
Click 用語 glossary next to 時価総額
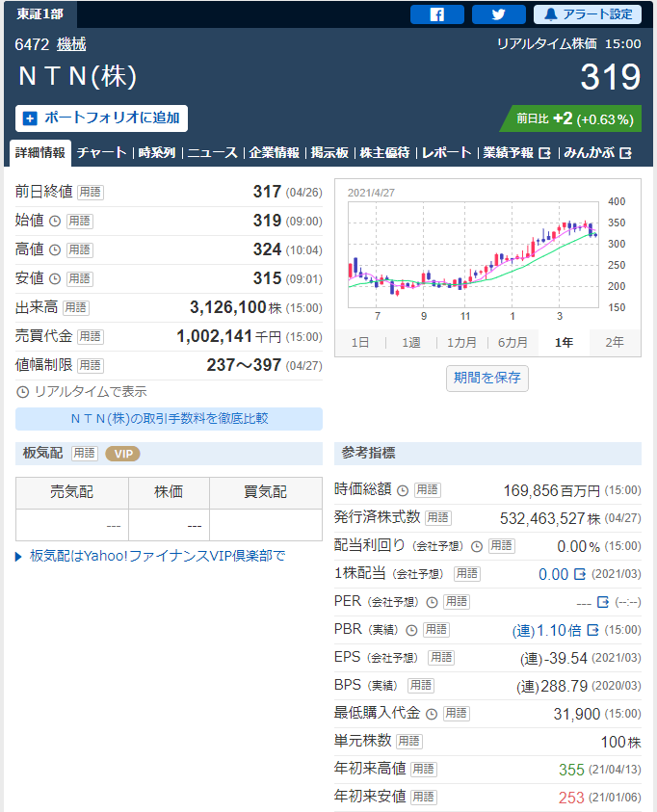click(427, 490)
